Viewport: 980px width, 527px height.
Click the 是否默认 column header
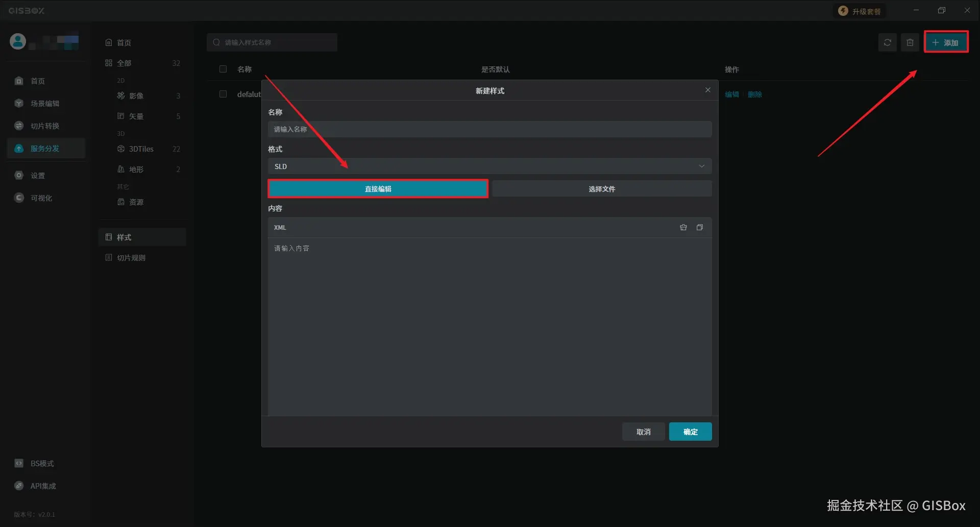coord(495,69)
